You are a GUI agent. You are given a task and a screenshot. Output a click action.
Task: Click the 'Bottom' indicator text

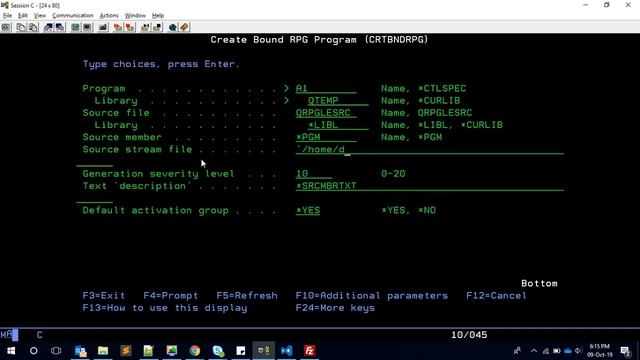click(539, 283)
